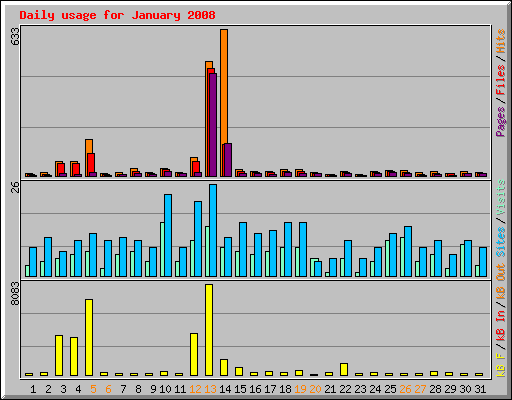Click day label "29" on the x-axis
This screenshot has width=512, height=400.
click(x=450, y=389)
